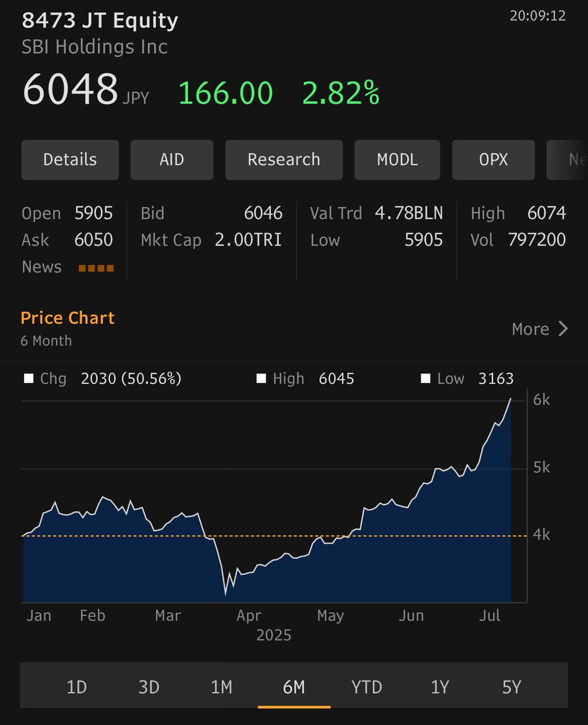588x725 pixels.
Task: Click the chart's latest peak near 6k
Action: pyautogui.click(x=511, y=399)
